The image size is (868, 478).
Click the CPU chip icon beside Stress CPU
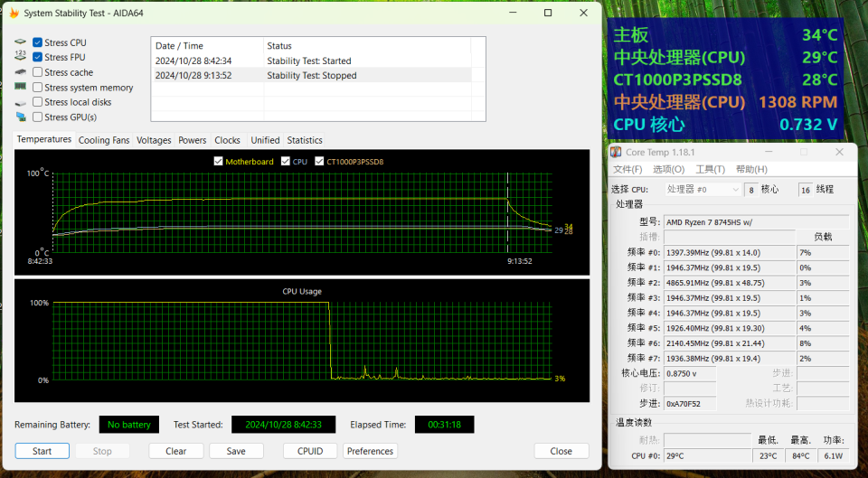(x=21, y=42)
